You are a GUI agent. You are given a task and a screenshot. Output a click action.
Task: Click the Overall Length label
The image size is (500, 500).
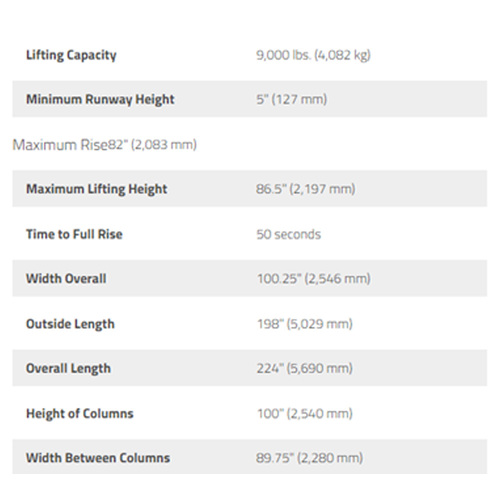point(68,369)
